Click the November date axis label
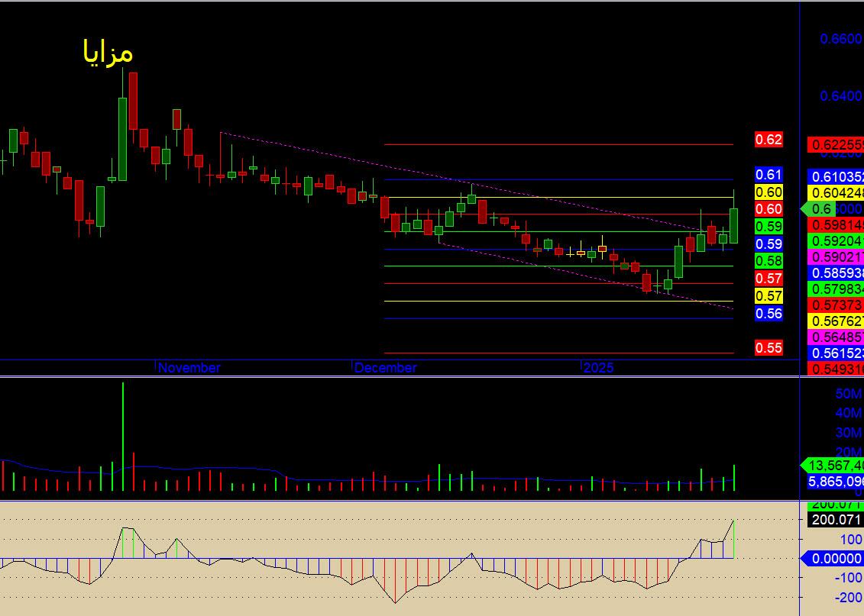 click(189, 368)
